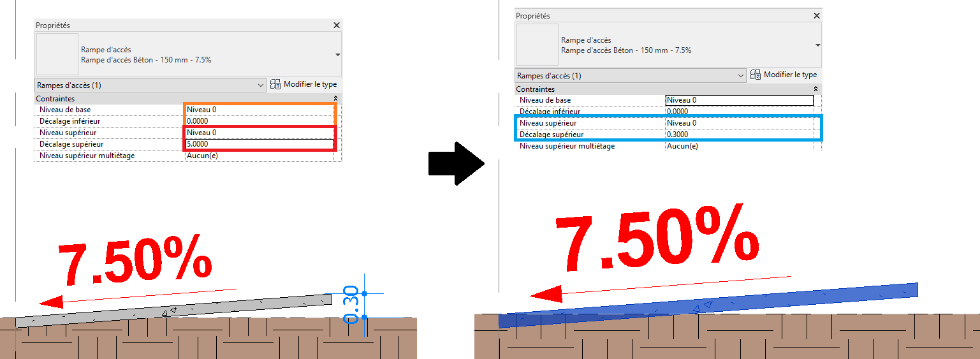Collapse Contraintes section in right panel
Screen dimensions: 980x359
(x=816, y=90)
